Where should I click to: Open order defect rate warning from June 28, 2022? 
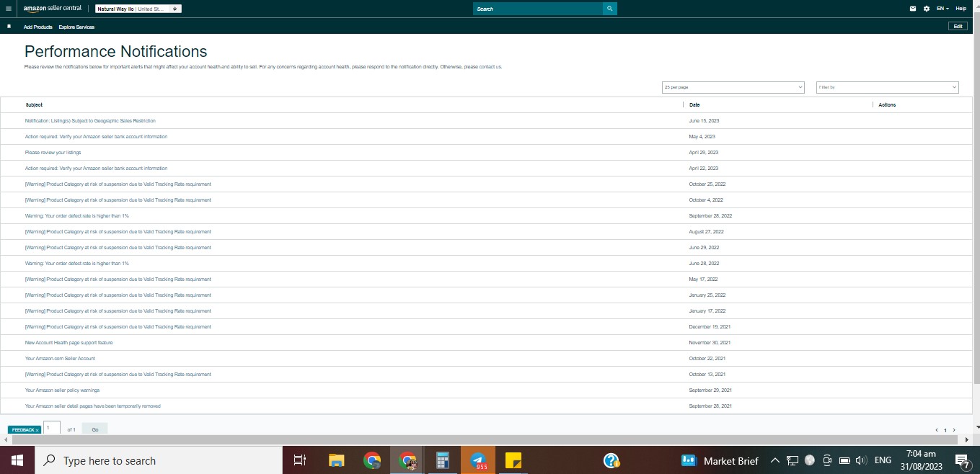click(77, 264)
